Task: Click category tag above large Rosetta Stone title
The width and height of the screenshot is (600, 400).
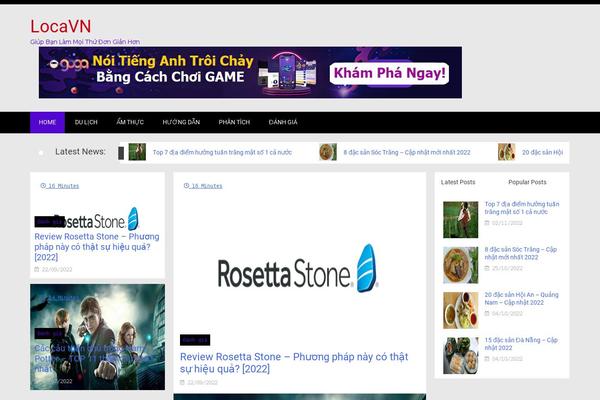Action: pos(195,340)
